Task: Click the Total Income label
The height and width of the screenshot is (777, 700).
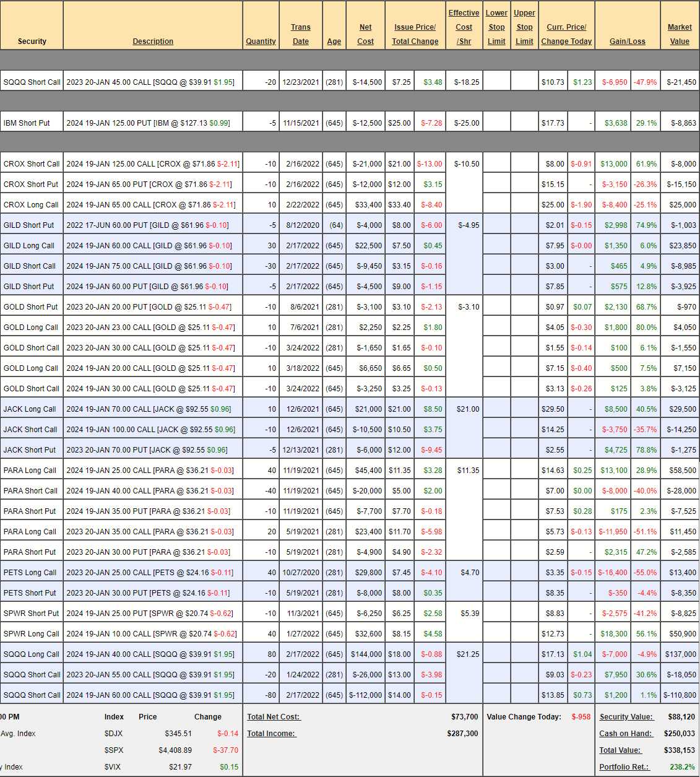Action: tap(271, 734)
